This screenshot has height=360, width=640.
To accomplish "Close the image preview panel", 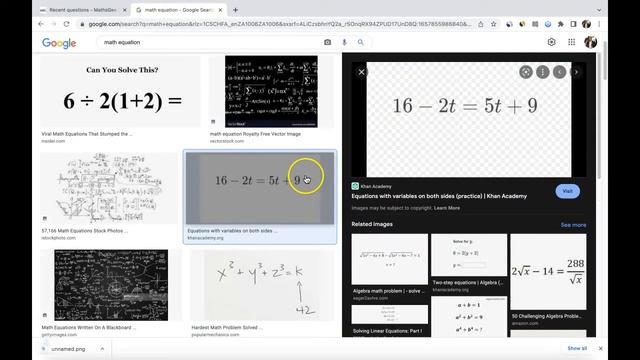I will (361, 72).
